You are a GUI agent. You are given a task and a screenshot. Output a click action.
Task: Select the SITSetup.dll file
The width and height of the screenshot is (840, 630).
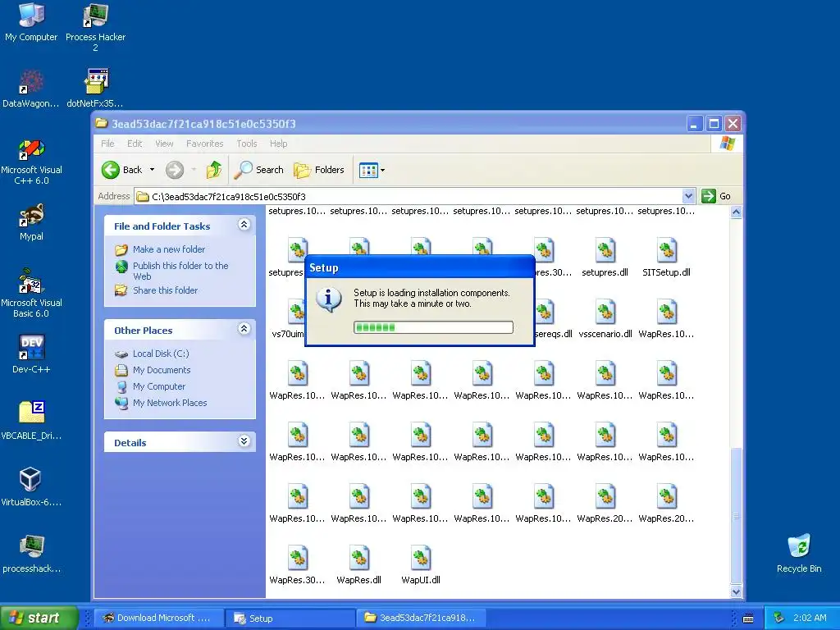666,257
